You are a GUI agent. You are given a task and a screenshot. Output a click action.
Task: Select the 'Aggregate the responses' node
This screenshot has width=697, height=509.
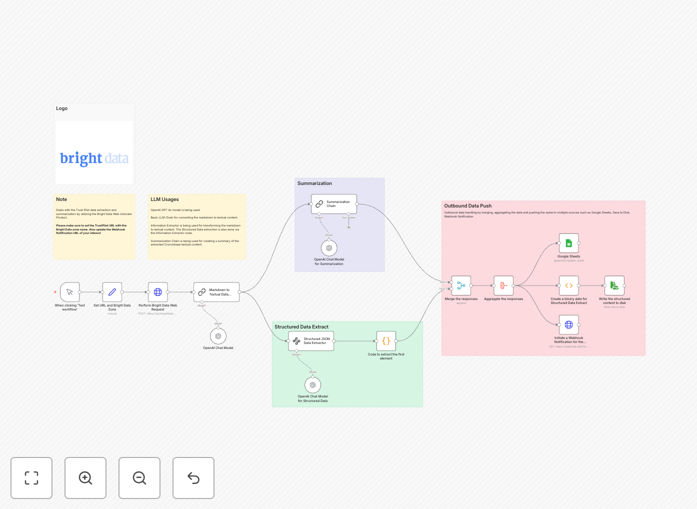coord(503,285)
